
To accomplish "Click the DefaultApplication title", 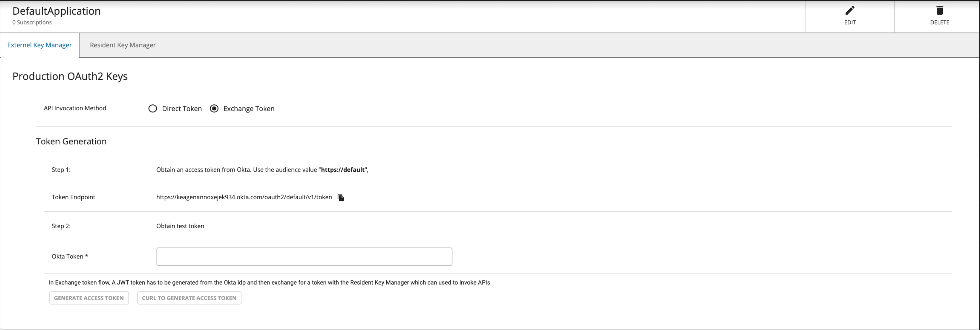I will (x=56, y=11).
